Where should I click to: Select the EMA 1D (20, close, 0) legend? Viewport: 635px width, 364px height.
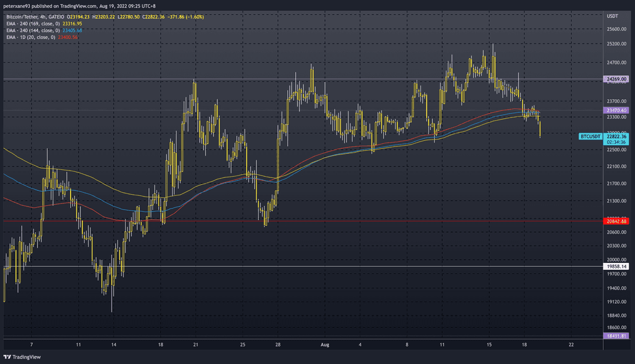point(31,37)
